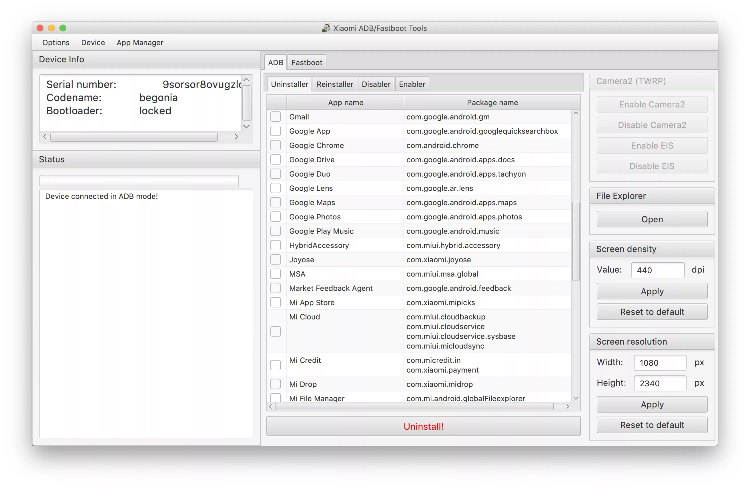
Task: Select the MSA app checkbox
Action: pos(276,274)
